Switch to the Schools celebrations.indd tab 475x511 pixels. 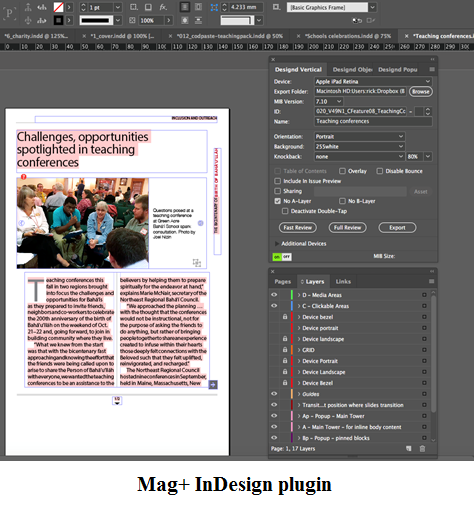pyautogui.click(x=348, y=36)
